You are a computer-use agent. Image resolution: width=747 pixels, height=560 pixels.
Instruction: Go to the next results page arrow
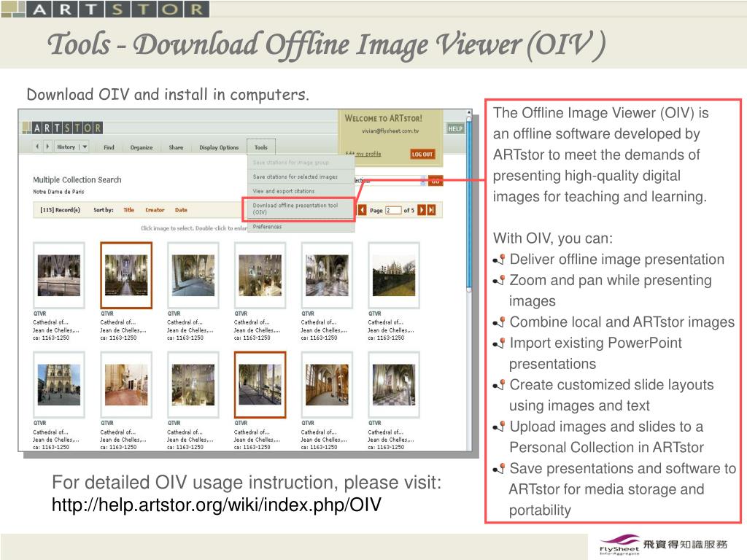point(422,210)
